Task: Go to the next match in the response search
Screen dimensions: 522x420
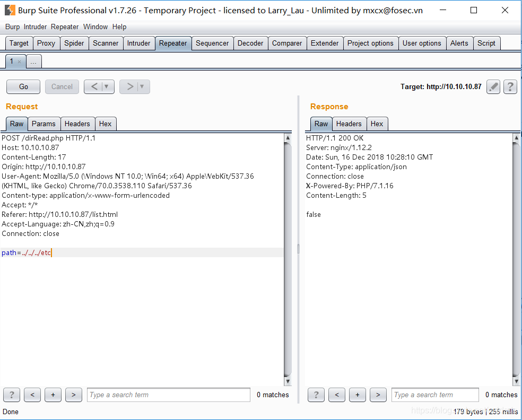Action: (378, 395)
